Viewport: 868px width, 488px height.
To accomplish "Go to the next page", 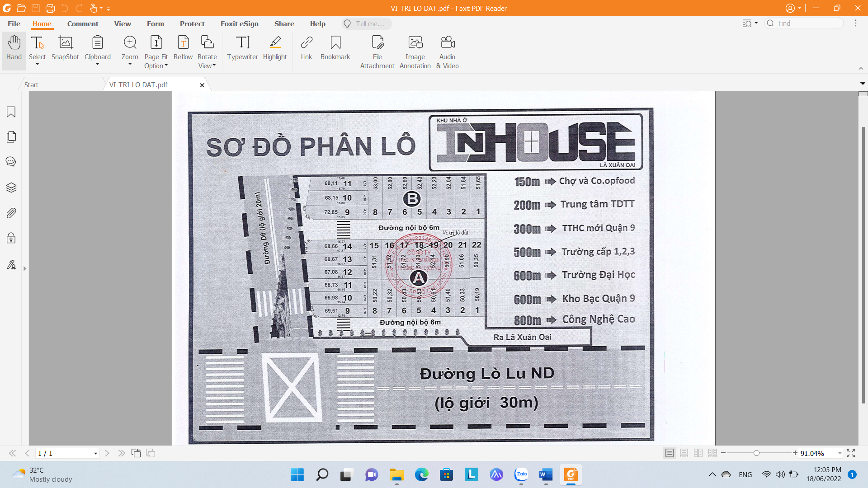I will coord(107,453).
